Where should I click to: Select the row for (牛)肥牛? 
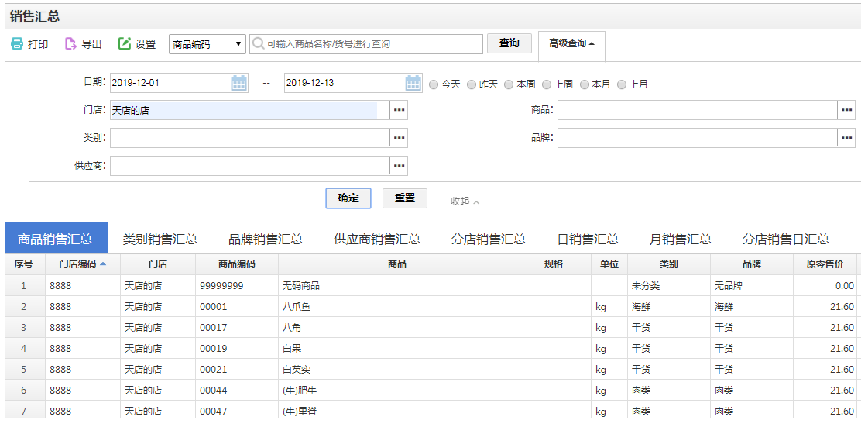click(431, 391)
